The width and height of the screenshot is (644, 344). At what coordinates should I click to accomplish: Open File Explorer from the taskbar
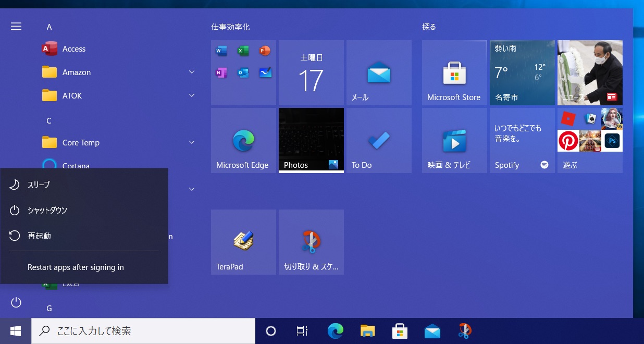[367, 331]
